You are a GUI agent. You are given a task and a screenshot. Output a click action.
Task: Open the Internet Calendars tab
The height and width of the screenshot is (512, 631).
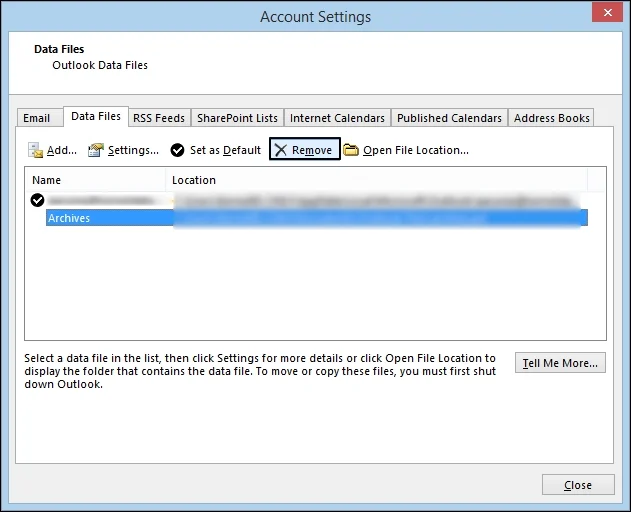[337, 118]
